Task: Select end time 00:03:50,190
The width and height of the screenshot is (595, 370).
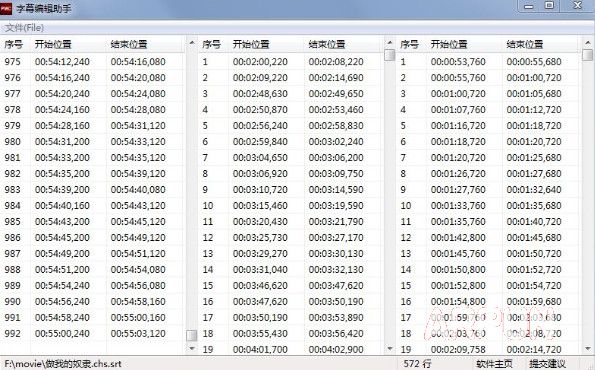Action: tap(336, 301)
